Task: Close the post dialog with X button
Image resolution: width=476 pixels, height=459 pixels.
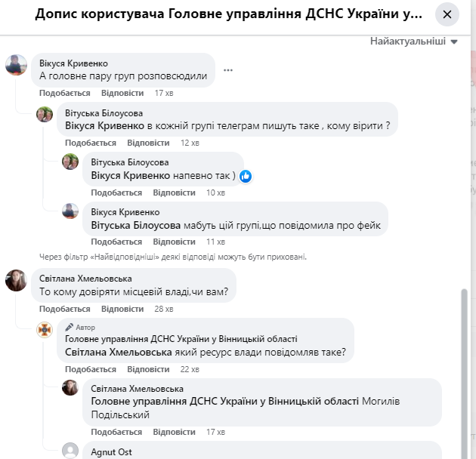Action: 447,14
